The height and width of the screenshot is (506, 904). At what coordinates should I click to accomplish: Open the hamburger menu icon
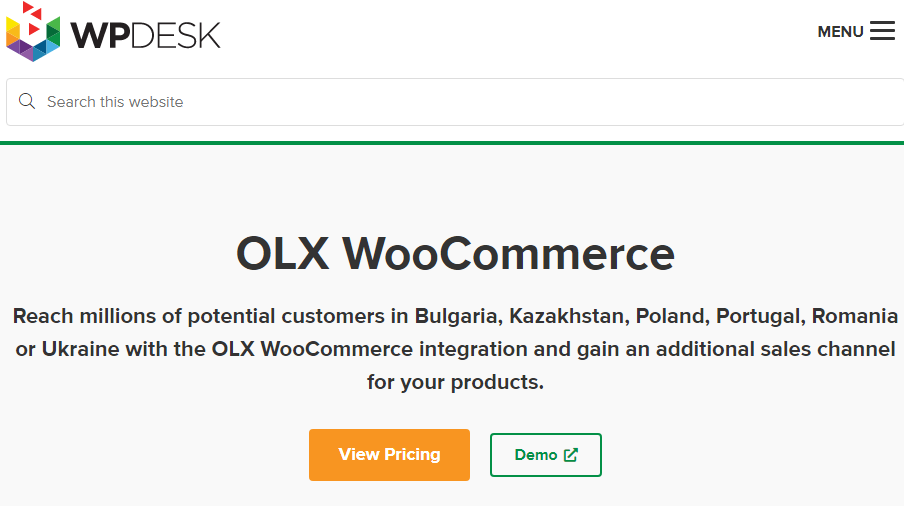click(883, 31)
